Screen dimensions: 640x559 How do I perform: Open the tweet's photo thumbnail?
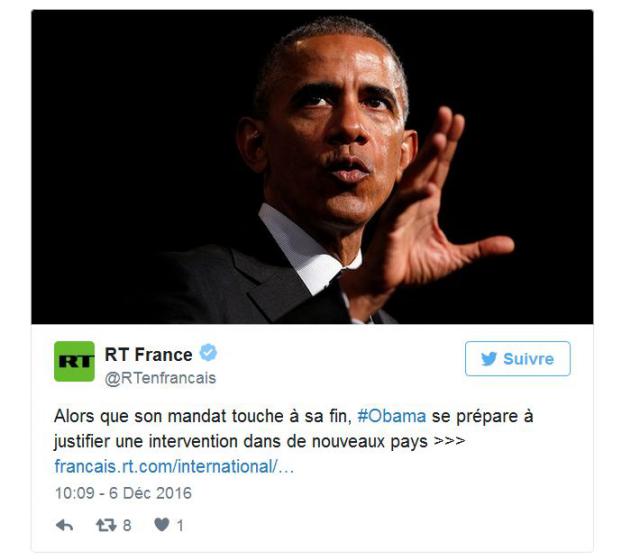[312, 167]
